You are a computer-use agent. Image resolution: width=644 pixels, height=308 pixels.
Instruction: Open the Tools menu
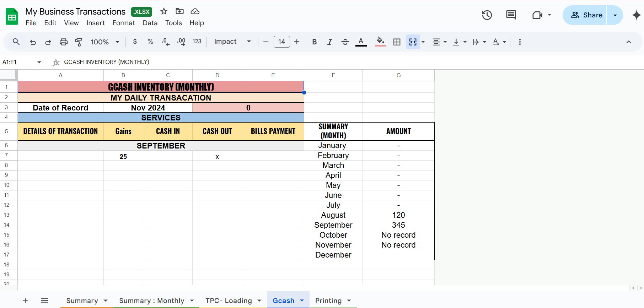pos(173,23)
